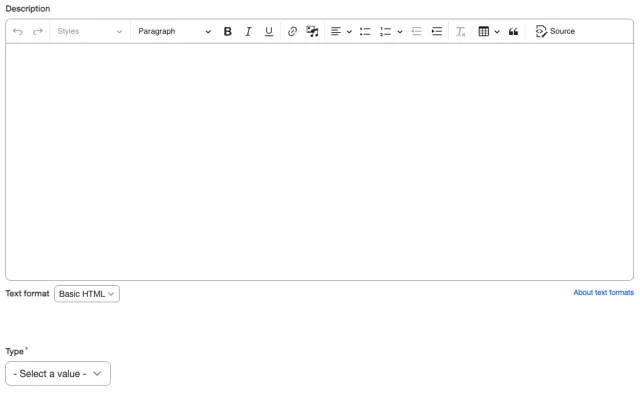Toggle underline formatting
640x394 pixels.
(269, 31)
